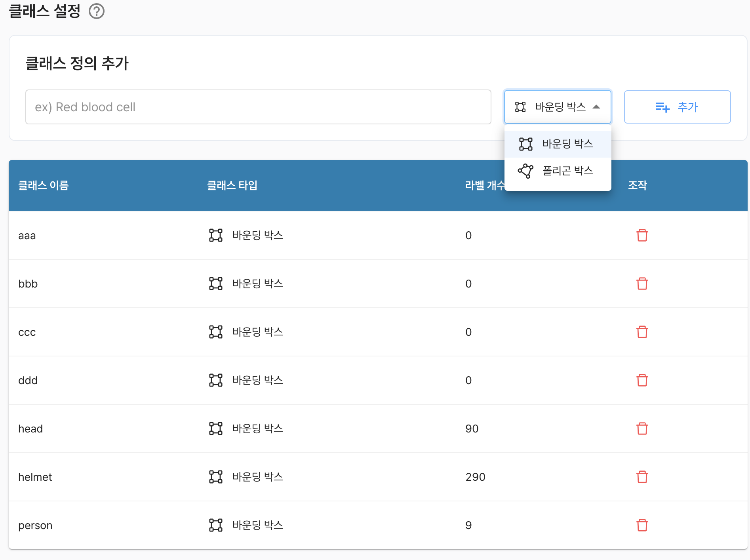
Task: Click the class name aaa
Action: tap(27, 236)
